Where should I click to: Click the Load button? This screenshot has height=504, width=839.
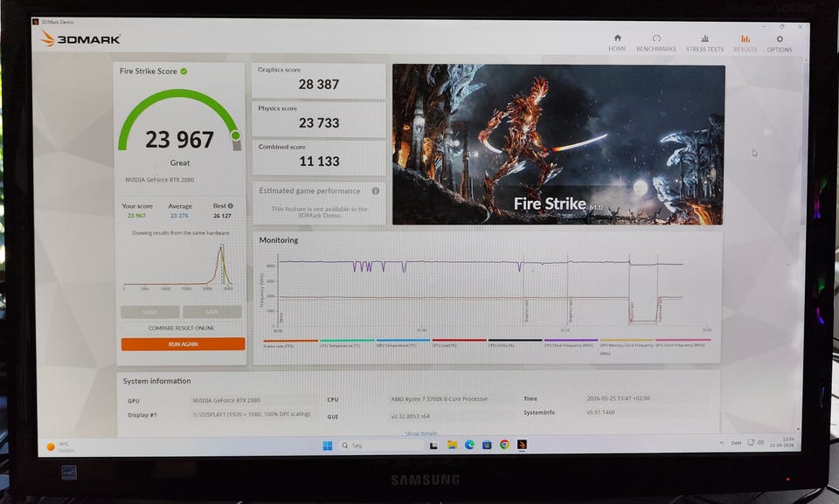[x=150, y=312]
